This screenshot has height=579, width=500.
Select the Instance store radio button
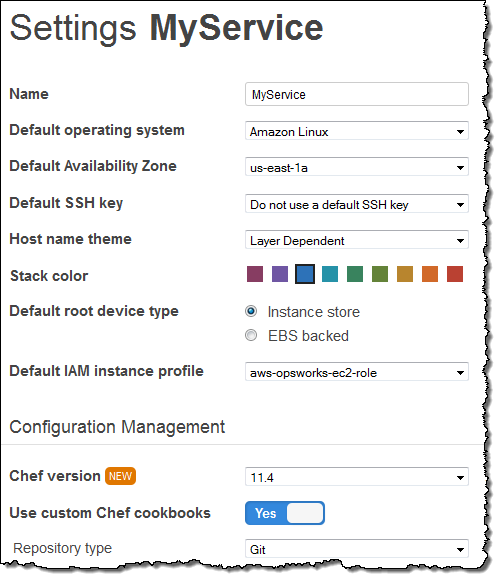pos(251,311)
